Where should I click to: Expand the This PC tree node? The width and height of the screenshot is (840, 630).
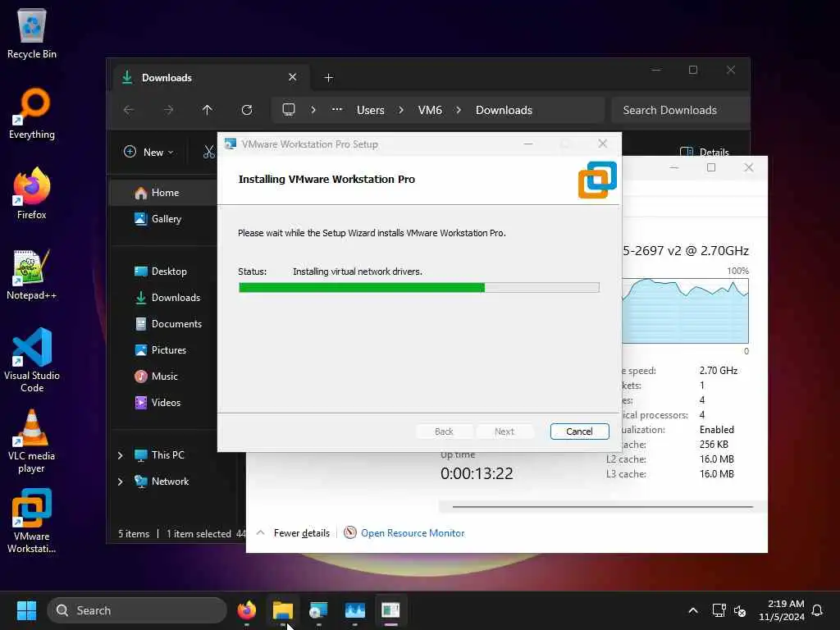tap(120, 454)
